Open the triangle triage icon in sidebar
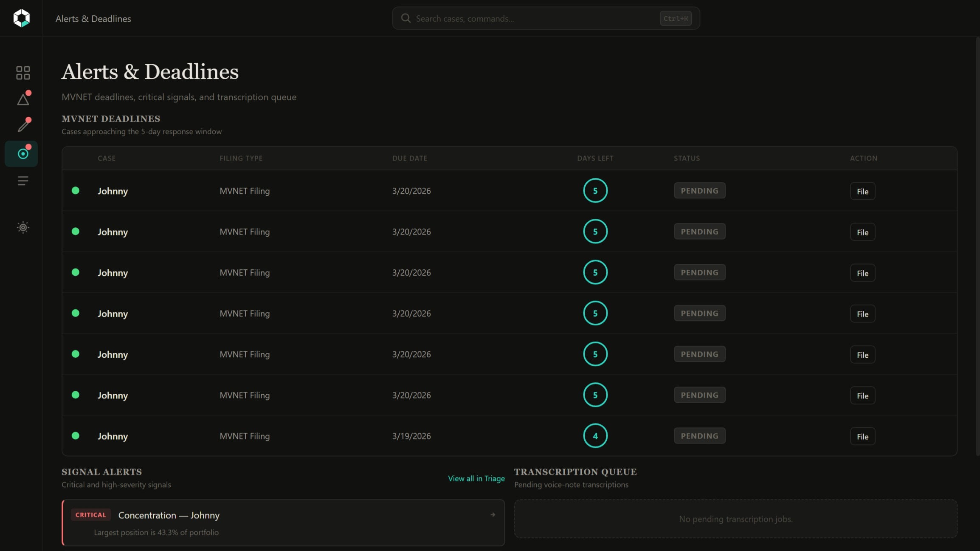 [23, 100]
